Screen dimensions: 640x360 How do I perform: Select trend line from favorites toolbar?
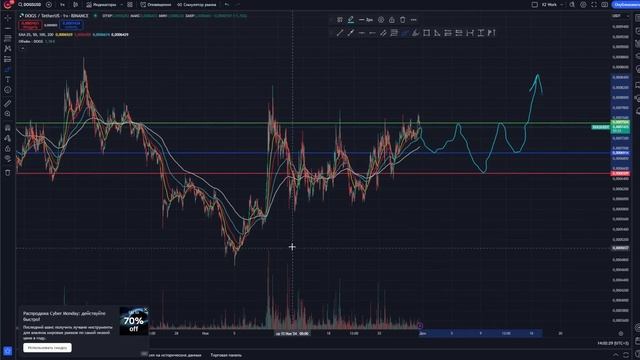tap(340, 33)
